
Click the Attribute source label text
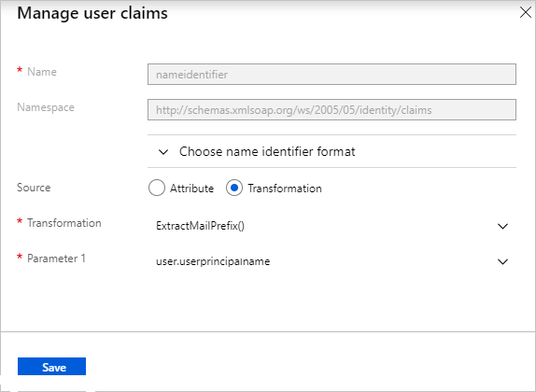tap(191, 189)
